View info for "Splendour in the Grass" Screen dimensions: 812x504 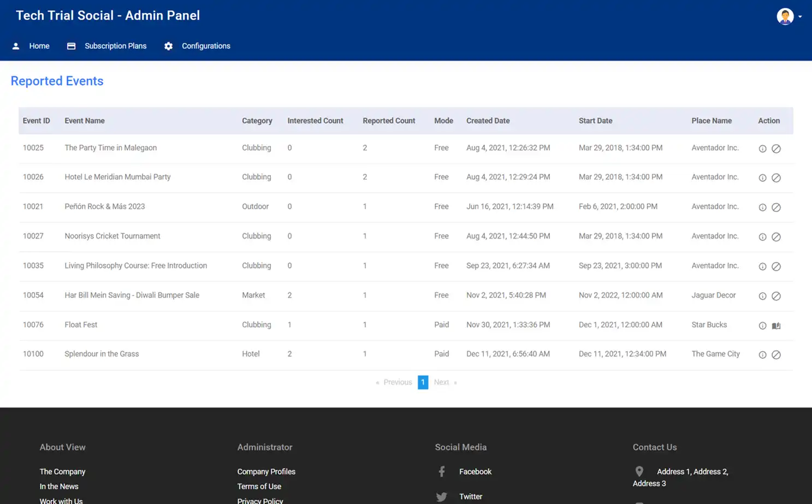click(x=762, y=354)
